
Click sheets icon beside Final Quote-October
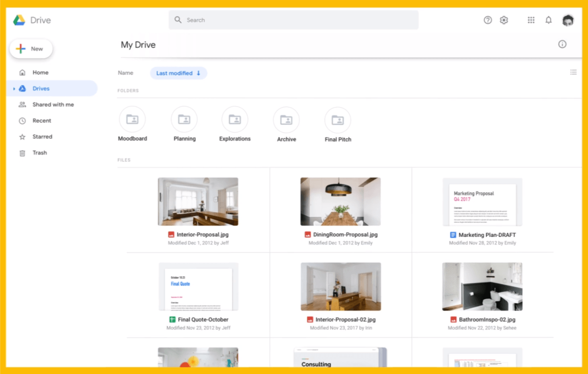(172, 319)
